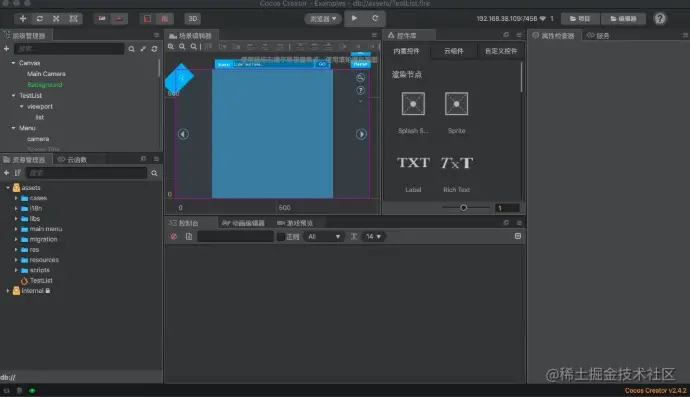
Task: Switch to the animation editor (动画编辑器) tab
Action: pyautogui.click(x=243, y=223)
